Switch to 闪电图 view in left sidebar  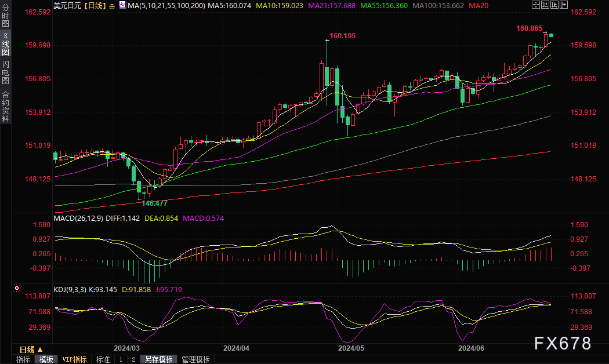[5, 72]
